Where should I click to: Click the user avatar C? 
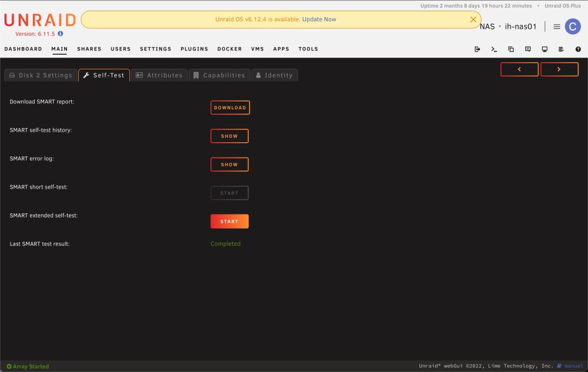click(573, 26)
